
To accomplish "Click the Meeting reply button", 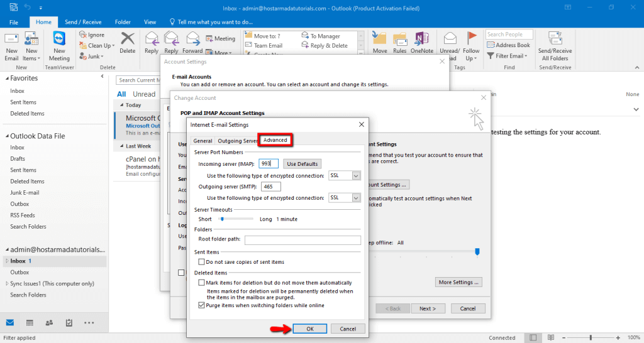I will (221, 38).
